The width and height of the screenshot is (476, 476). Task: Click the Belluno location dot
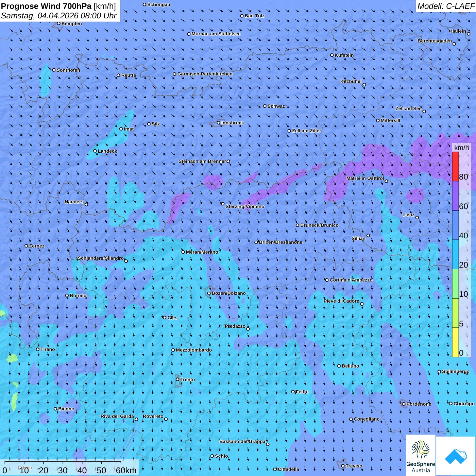tap(339, 366)
